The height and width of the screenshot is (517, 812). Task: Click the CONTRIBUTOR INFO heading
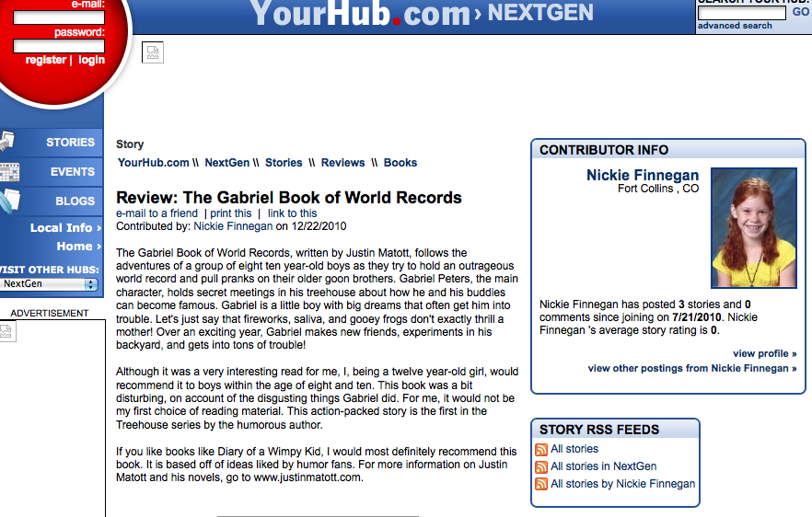(604, 150)
